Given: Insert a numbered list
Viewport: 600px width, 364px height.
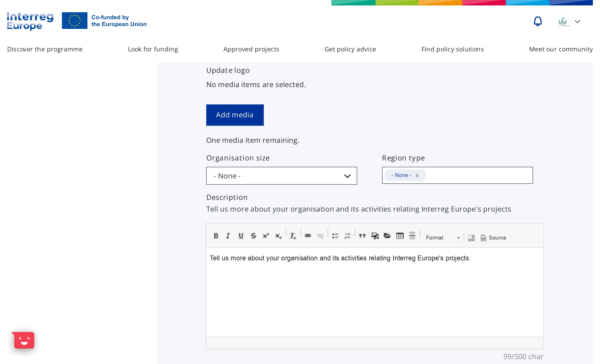Looking at the screenshot, I should 347,236.
